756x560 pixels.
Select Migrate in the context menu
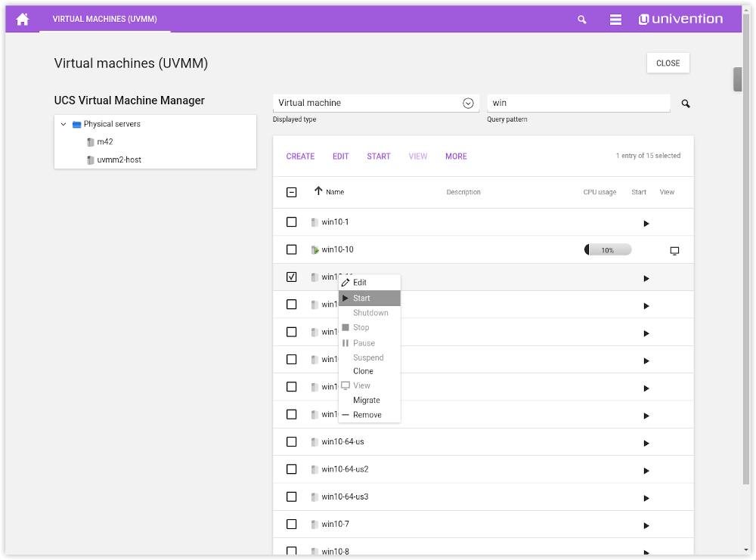point(366,401)
